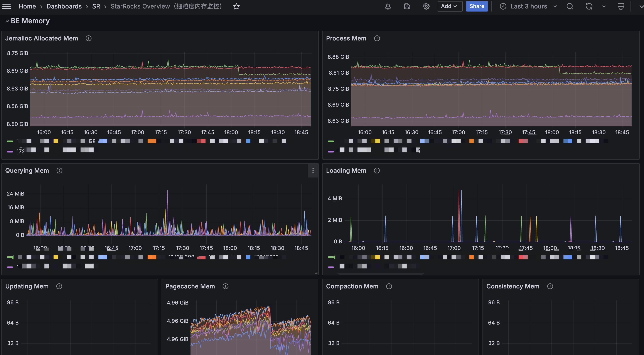Viewport: 644px width, 355px height.
Task: Open SR folder breadcrumb
Action: (96, 7)
